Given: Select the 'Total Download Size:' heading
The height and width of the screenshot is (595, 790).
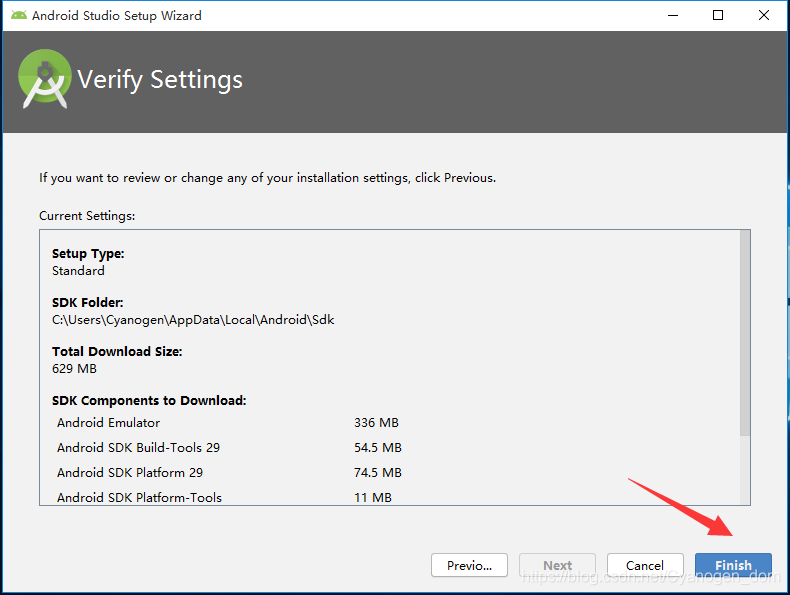Looking at the screenshot, I should (117, 351).
